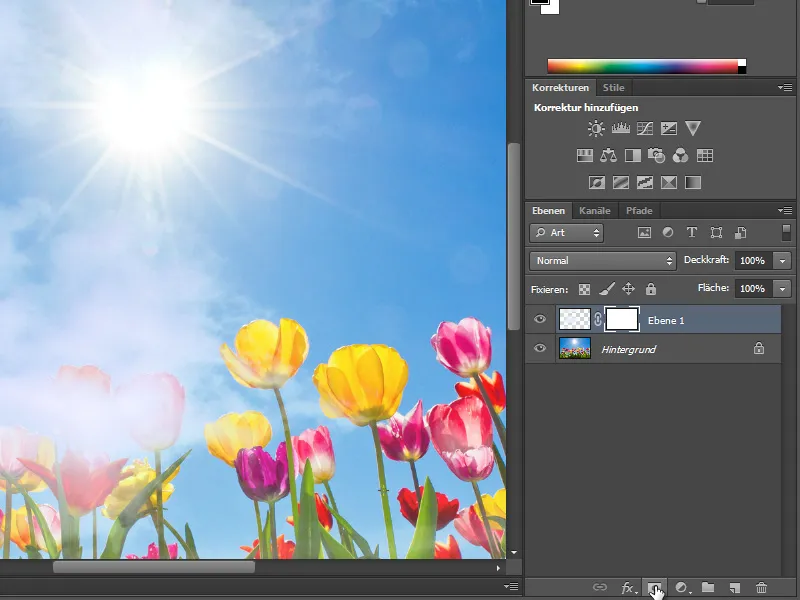Add a Curves adjustment
The height and width of the screenshot is (600, 800).
[x=644, y=128]
